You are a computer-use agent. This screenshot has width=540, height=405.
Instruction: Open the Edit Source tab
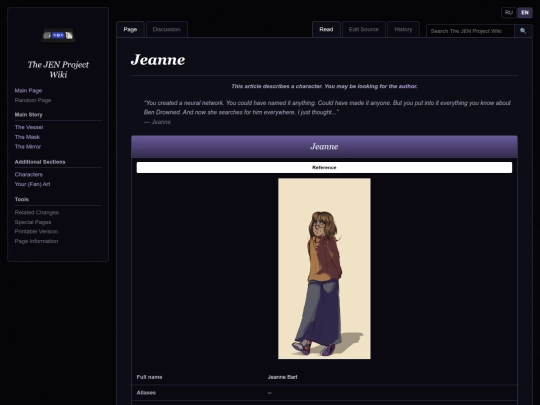[364, 29]
